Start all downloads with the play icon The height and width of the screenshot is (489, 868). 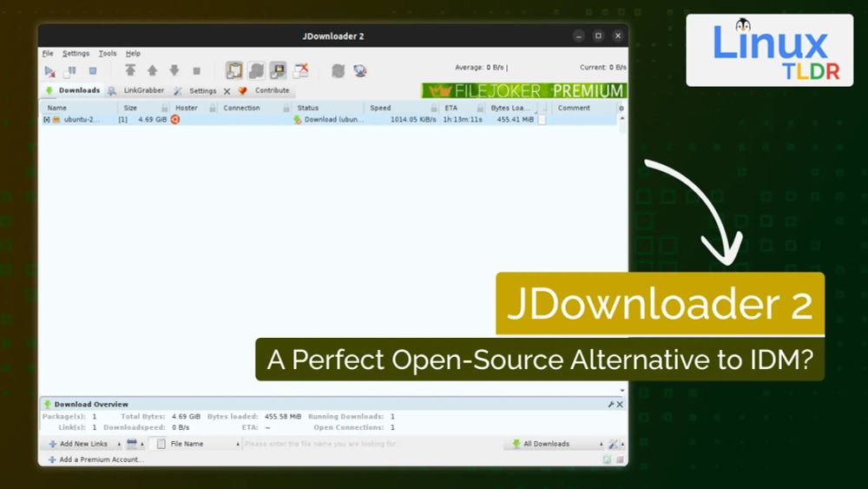(x=49, y=71)
